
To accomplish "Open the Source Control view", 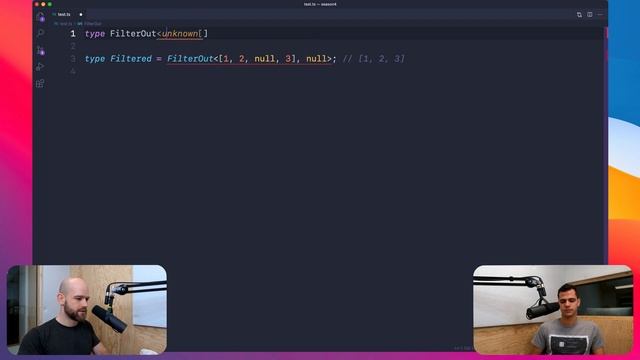I will pyautogui.click(x=40, y=50).
